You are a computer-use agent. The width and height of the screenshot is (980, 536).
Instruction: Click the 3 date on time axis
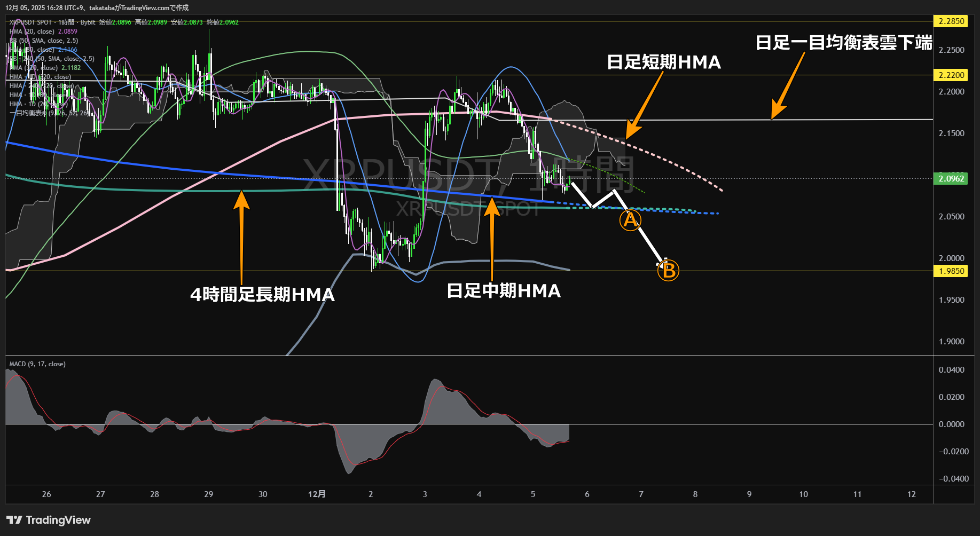(x=425, y=494)
